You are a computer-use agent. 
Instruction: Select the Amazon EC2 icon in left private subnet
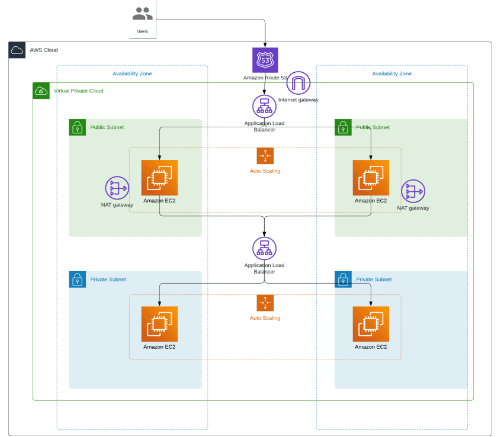coord(159,324)
